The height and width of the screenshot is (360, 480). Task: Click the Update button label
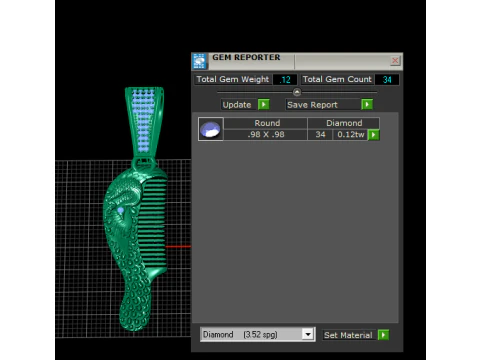click(x=237, y=105)
